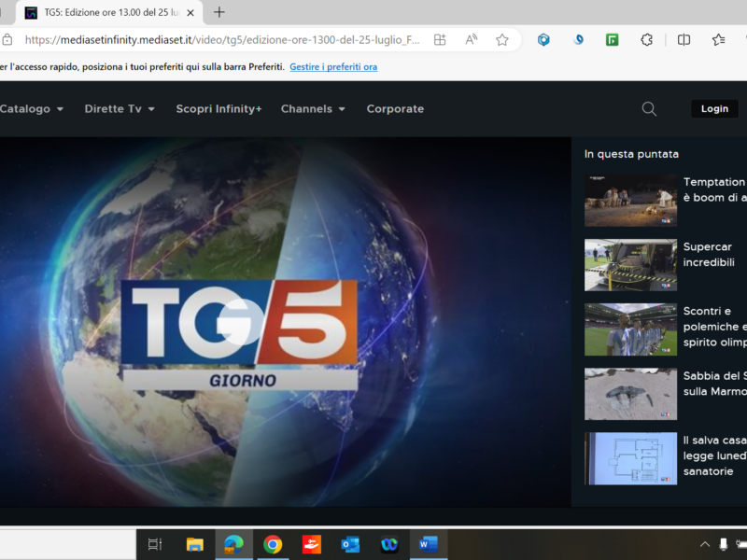
Task: Open Favorites list star icon
Action: click(718, 40)
